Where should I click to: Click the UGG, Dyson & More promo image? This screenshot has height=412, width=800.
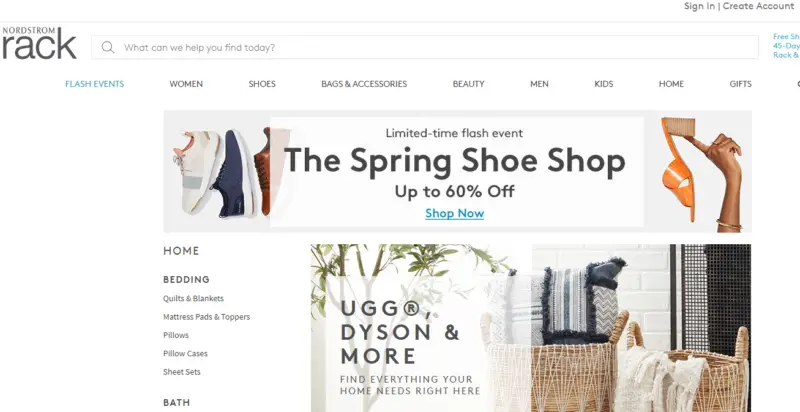tap(531, 328)
